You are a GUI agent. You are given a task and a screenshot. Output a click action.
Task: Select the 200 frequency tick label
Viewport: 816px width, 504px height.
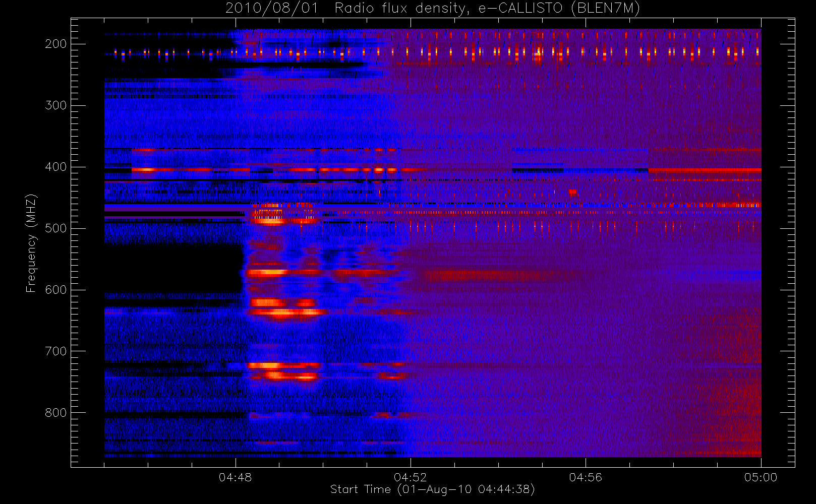[x=56, y=44]
